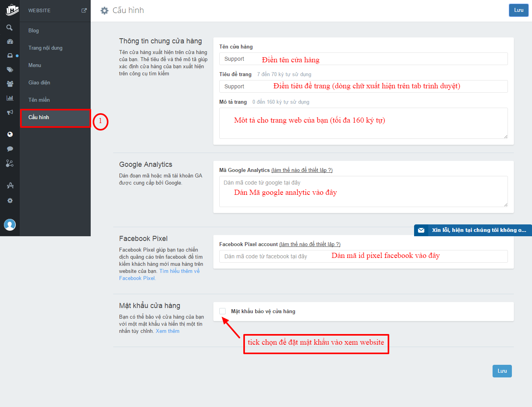Click the envelope icon on the chat widget

[x=421, y=230]
